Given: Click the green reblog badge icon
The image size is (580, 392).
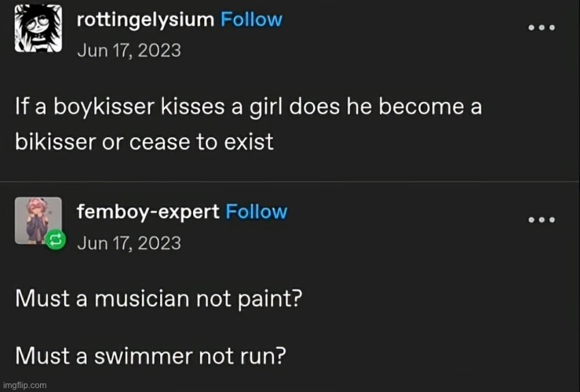Looking at the screenshot, I should [x=57, y=241].
